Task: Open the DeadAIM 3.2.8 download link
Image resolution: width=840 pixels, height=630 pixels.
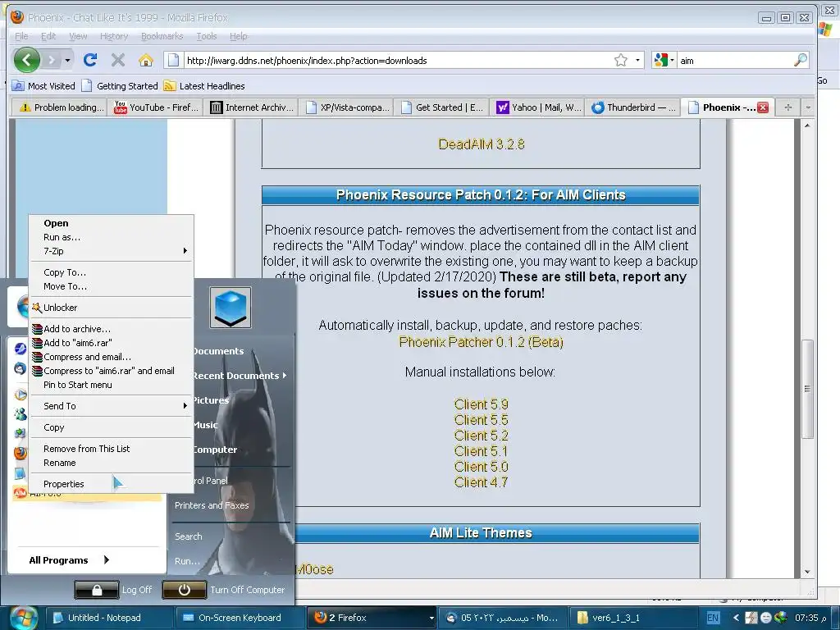Action: coord(481,144)
